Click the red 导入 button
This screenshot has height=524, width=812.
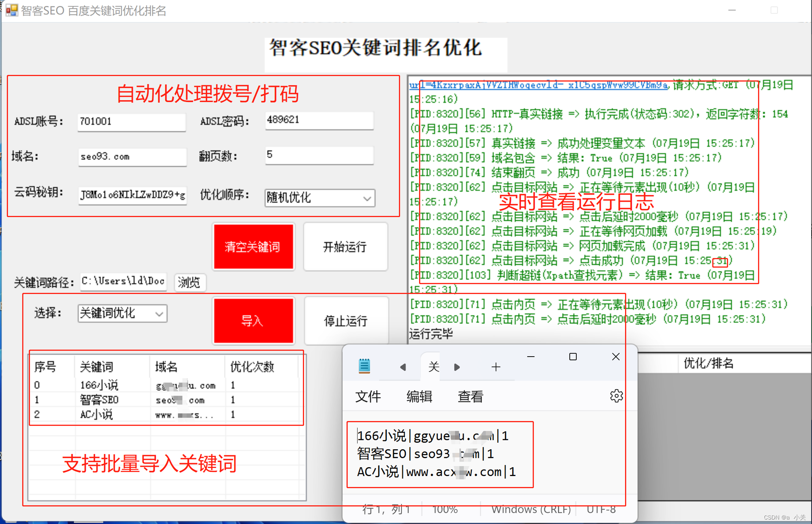point(253,321)
